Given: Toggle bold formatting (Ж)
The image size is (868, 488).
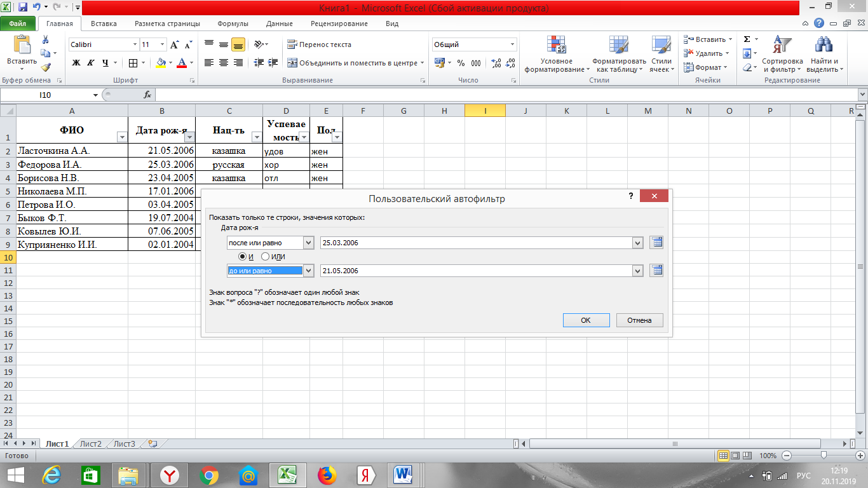Looking at the screenshot, I should (76, 63).
